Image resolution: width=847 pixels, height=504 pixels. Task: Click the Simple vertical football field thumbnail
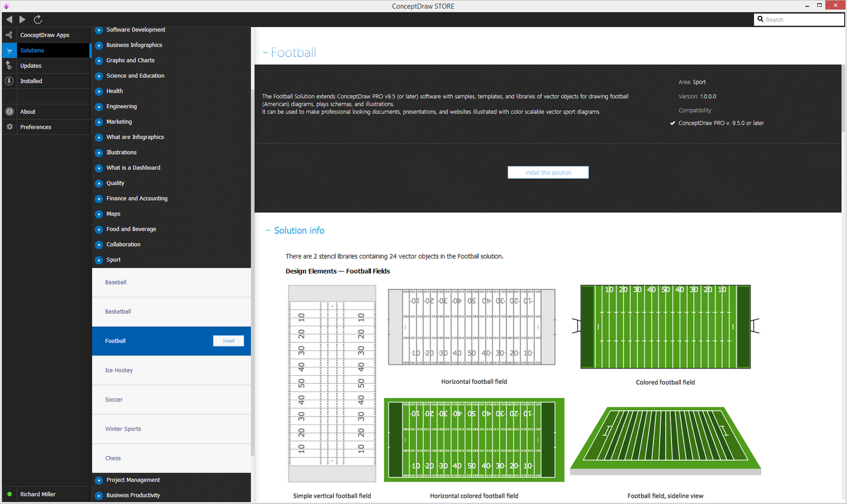[x=332, y=383]
